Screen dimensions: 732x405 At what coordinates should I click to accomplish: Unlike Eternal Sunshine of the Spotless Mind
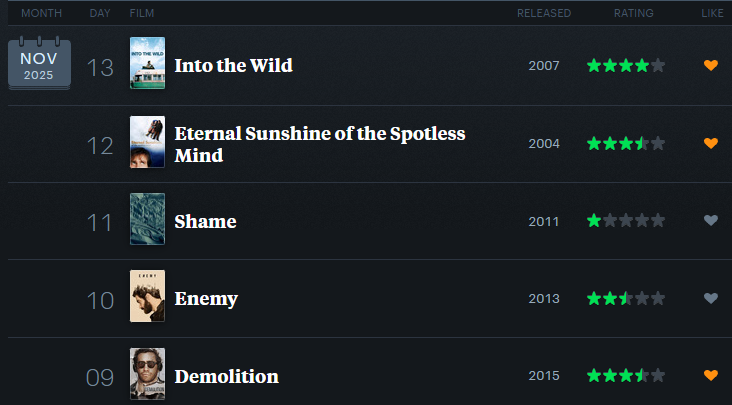coord(711,144)
